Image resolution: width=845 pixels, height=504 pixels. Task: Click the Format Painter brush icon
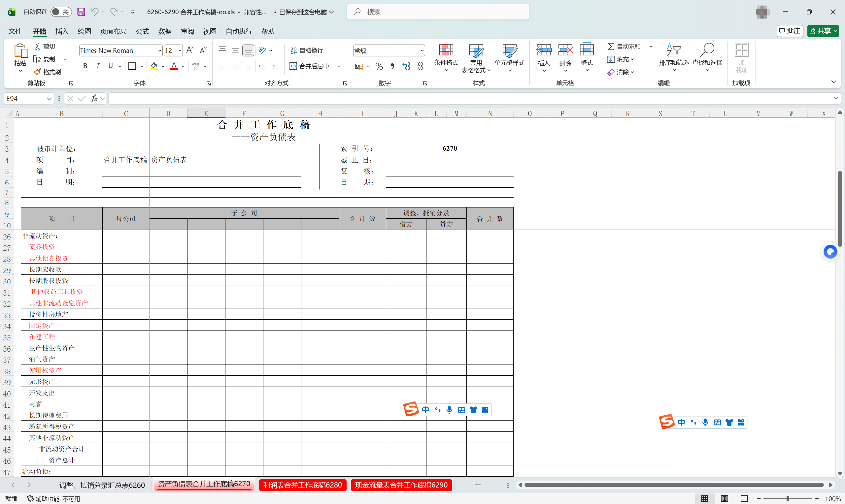click(37, 72)
